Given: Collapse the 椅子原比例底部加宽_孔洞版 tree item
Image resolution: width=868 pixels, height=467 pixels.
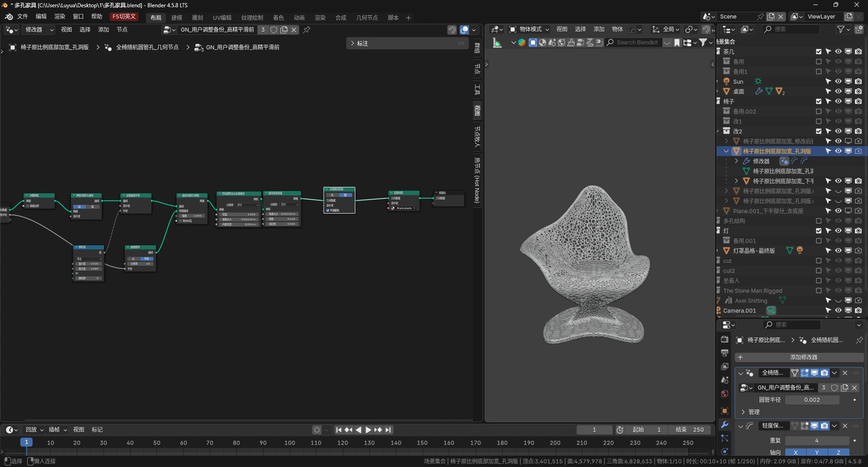Looking at the screenshot, I should point(726,151).
